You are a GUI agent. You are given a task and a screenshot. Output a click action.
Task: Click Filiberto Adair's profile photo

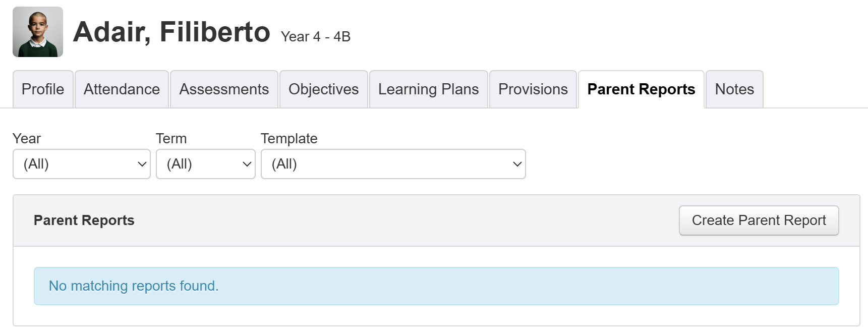coord(38,32)
